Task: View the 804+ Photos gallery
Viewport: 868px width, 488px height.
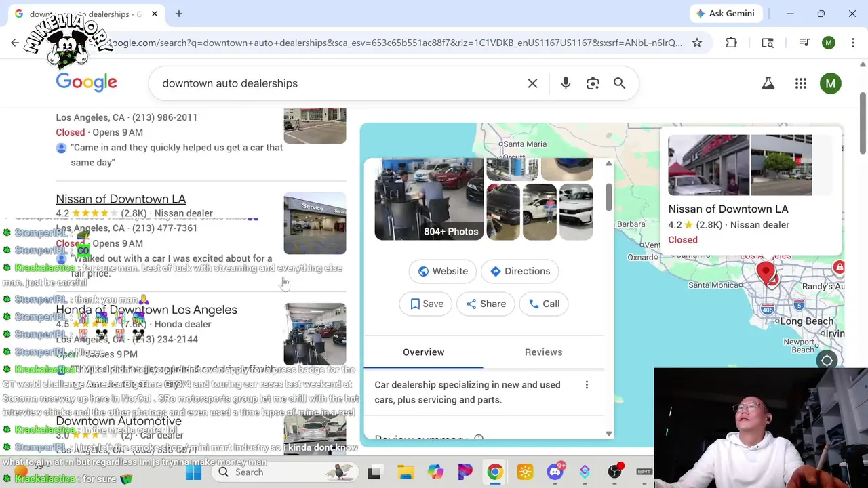Action: (x=429, y=199)
